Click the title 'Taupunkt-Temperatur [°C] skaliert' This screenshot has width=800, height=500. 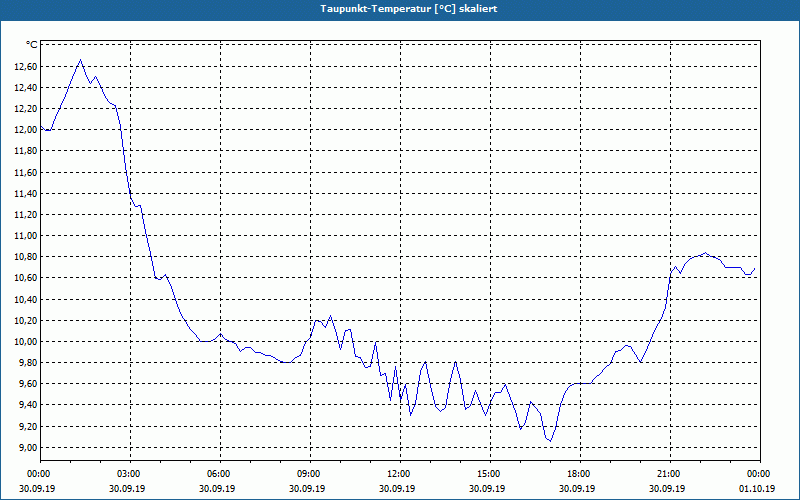tap(409, 9)
